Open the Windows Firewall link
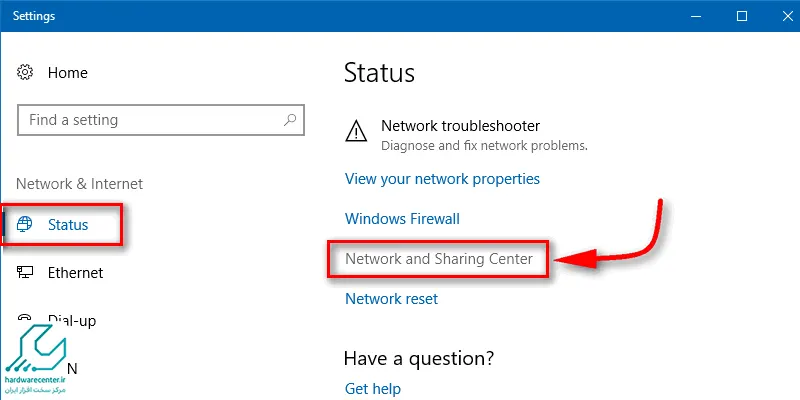 click(403, 219)
